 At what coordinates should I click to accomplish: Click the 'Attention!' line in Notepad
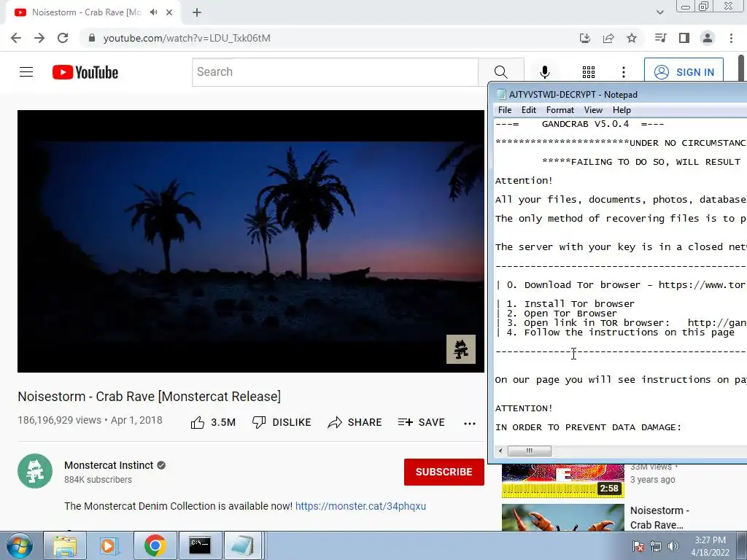tap(524, 181)
